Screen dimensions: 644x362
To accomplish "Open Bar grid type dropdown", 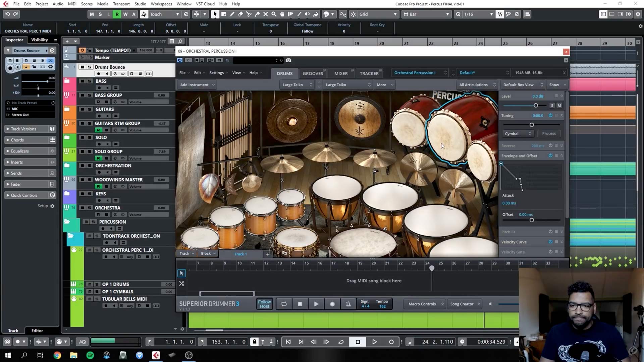I will click(426, 14).
